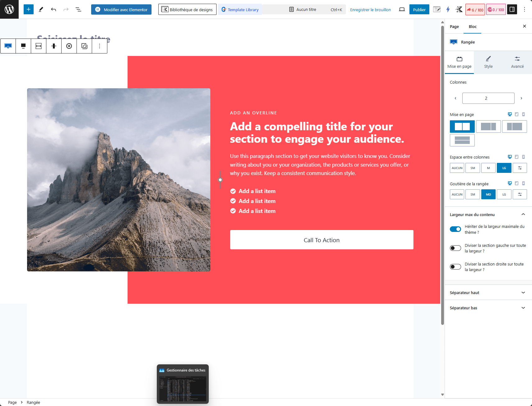Open the block inserter plus button
The image size is (532, 406).
[28, 9]
